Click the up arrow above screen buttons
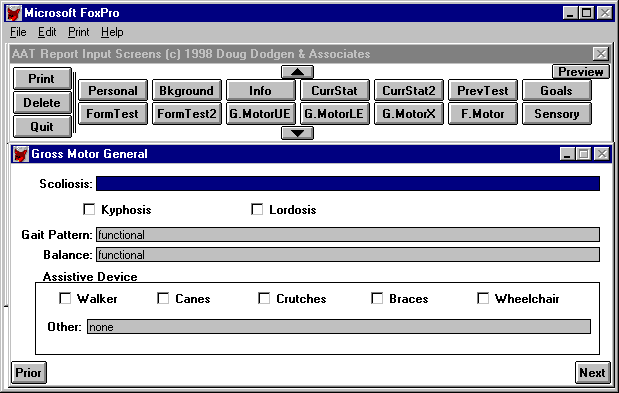The width and height of the screenshot is (619, 393). point(297,72)
